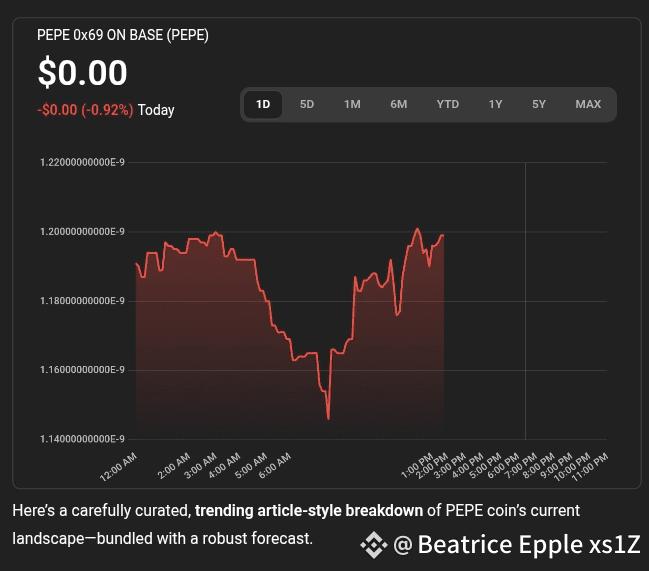This screenshot has width=649, height=571.
Task: Open the 5Y chart range
Action: tap(539, 104)
